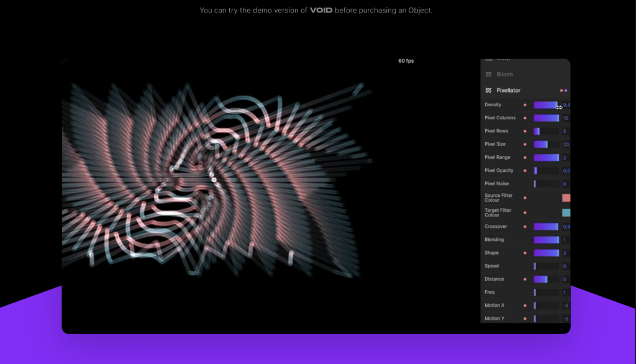The height and width of the screenshot is (364, 636).
Task: Click the Shape slider bar
Action: pos(546,253)
